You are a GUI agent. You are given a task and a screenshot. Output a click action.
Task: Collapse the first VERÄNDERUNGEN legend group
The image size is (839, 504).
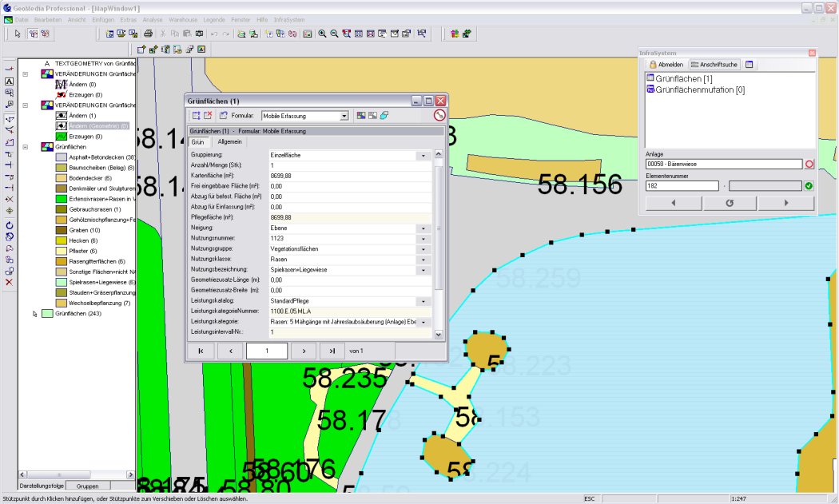pos(26,73)
